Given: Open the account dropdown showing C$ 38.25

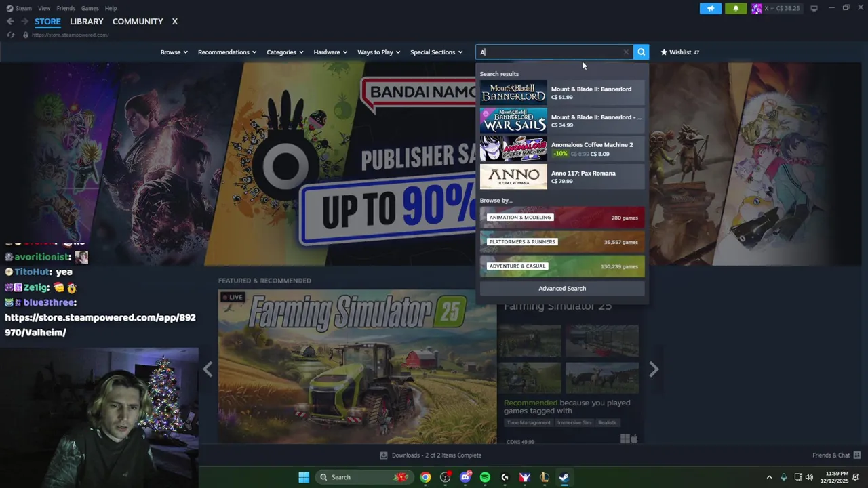Looking at the screenshot, I should click(x=782, y=8).
